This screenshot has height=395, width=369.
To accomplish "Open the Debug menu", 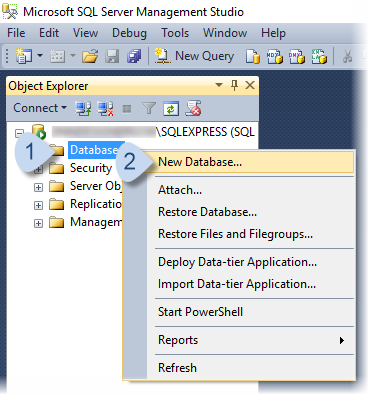I will 129,33.
